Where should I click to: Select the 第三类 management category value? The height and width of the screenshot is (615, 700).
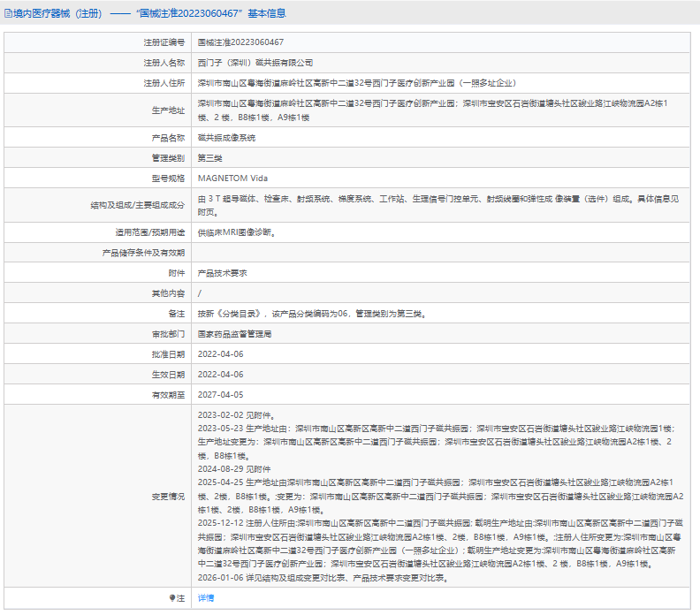click(209, 158)
